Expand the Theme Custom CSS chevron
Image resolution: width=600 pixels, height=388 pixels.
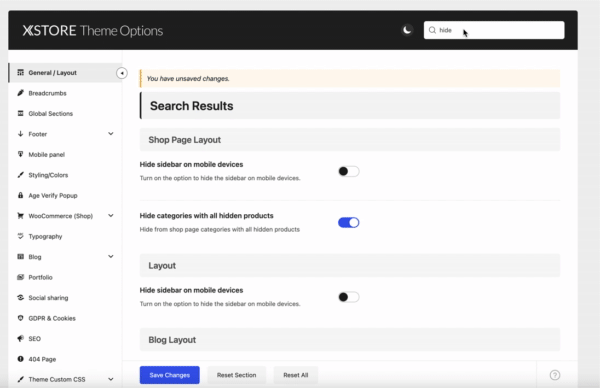(111, 379)
